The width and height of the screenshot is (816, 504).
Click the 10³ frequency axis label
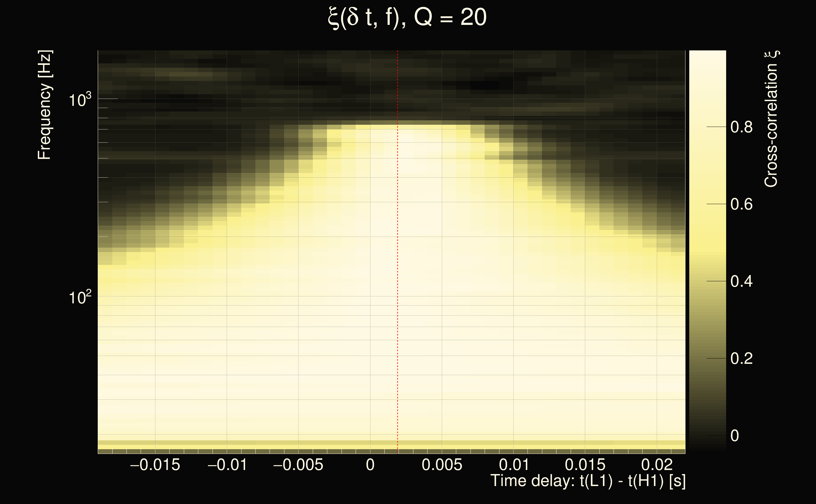(x=80, y=100)
